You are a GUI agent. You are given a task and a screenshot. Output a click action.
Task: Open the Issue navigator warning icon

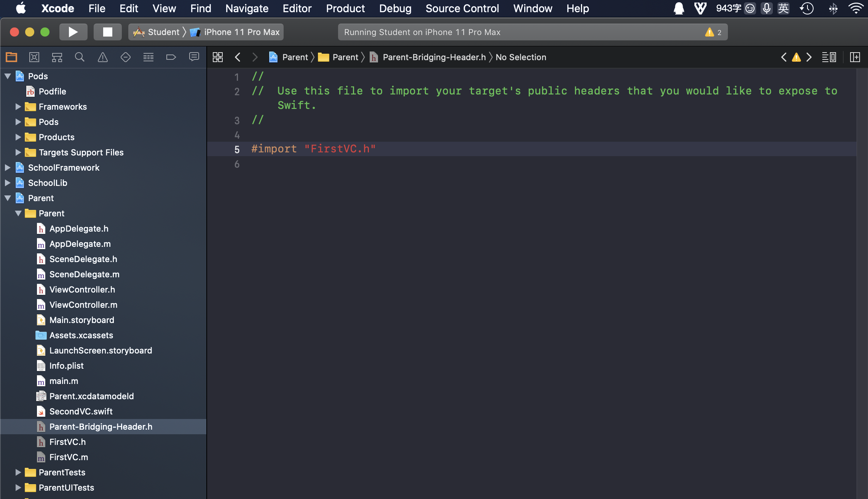coord(103,57)
